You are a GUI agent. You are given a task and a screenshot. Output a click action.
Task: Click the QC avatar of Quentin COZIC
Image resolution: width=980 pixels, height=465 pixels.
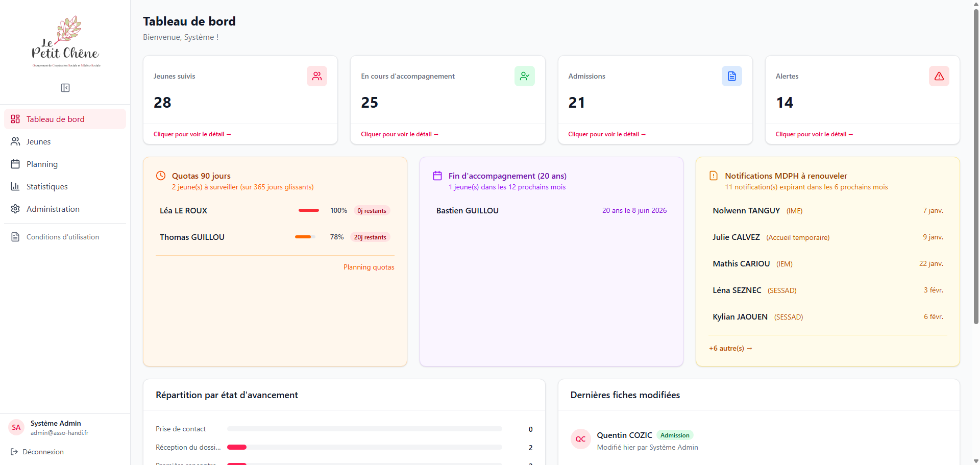point(581,439)
